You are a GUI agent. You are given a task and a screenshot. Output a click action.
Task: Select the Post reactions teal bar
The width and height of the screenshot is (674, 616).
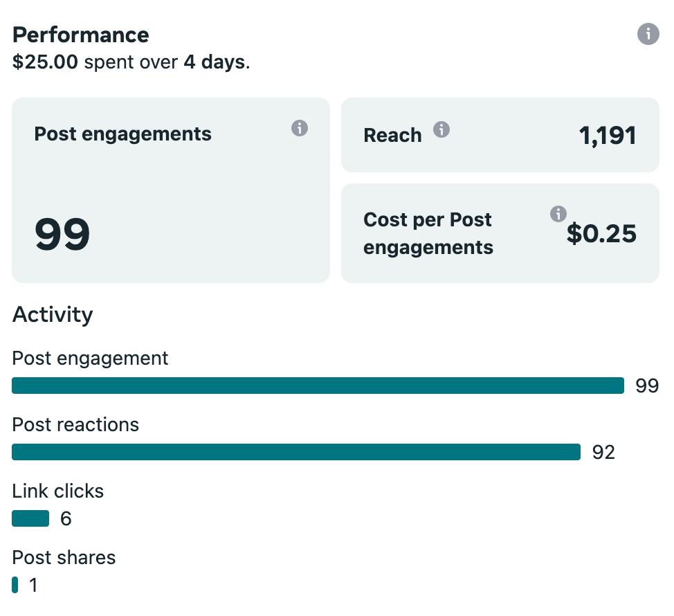[x=295, y=452]
